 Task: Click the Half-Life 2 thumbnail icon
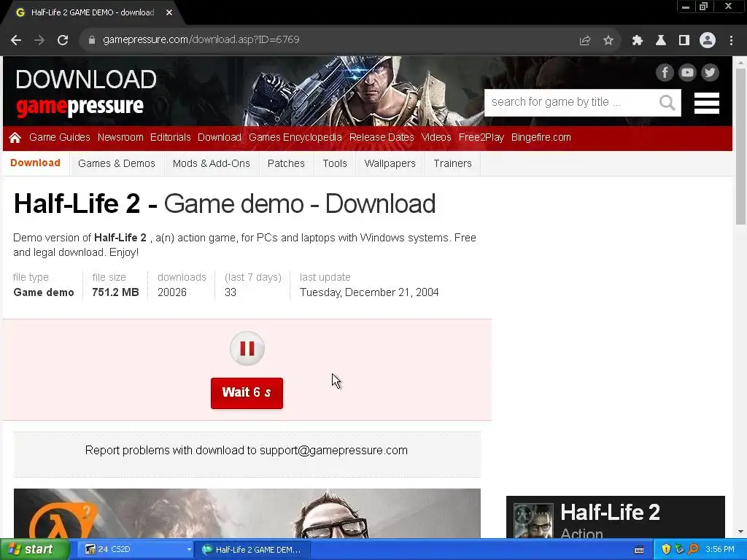(x=533, y=521)
